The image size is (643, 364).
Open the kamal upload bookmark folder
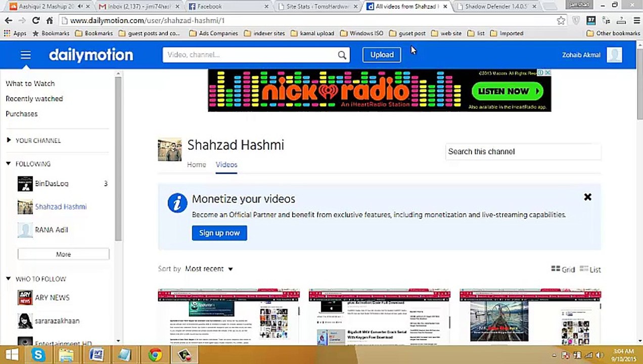[x=312, y=33]
